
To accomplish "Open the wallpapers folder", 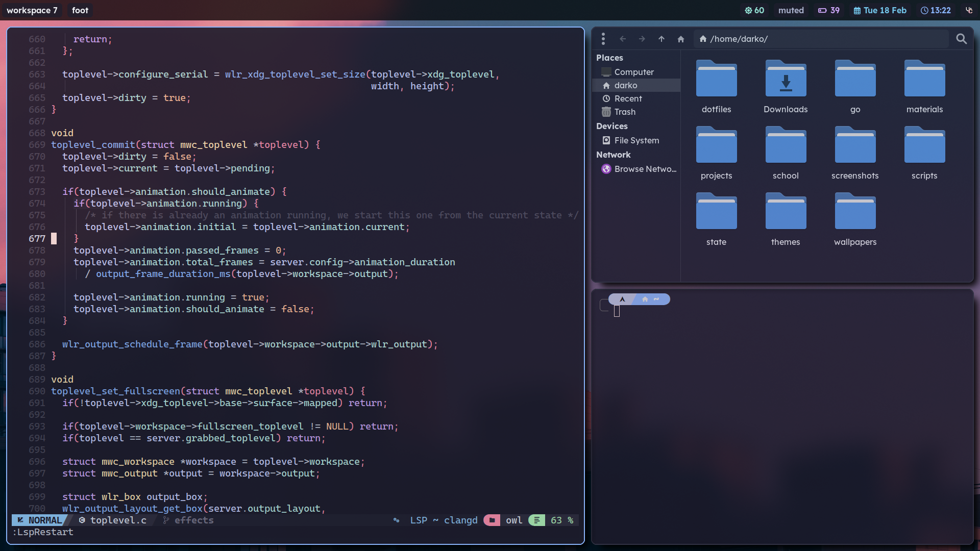I will (x=855, y=220).
